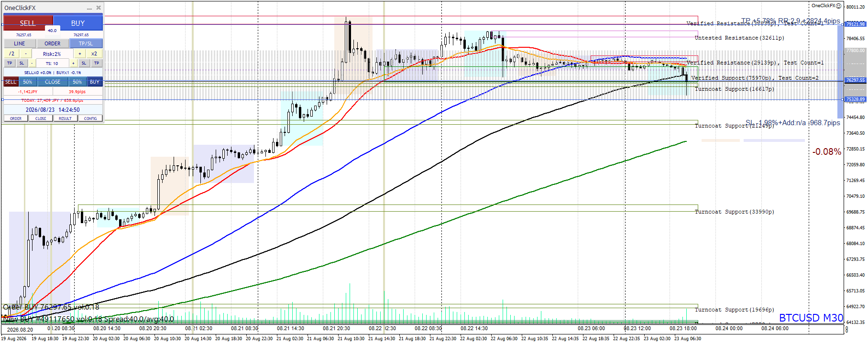This screenshot has height=344, width=868.
Task: Close the OneClickFX panel with X
Action: [99, 8]
